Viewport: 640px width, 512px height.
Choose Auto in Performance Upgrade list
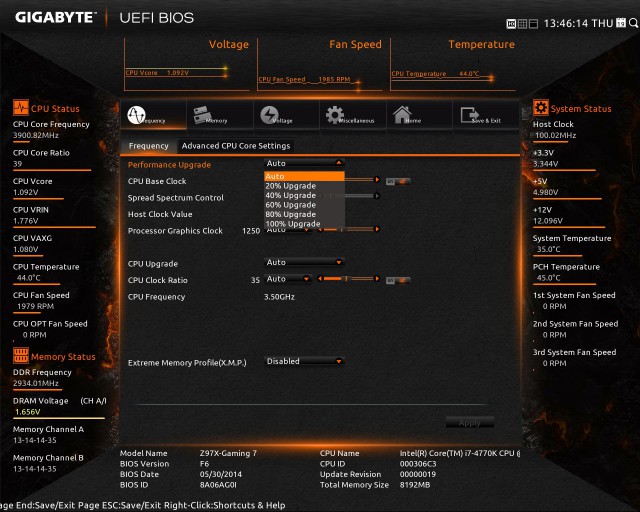click(304, 176)
